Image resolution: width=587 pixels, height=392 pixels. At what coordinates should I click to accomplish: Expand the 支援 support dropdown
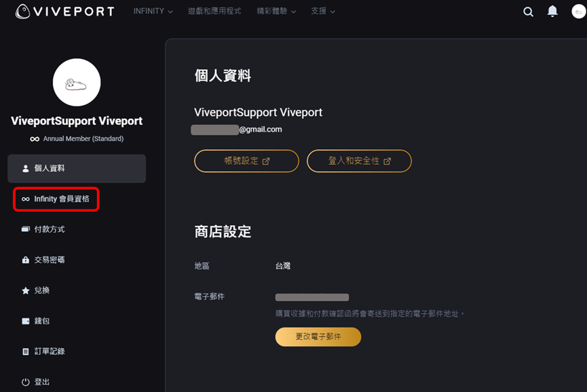[323, 12]
